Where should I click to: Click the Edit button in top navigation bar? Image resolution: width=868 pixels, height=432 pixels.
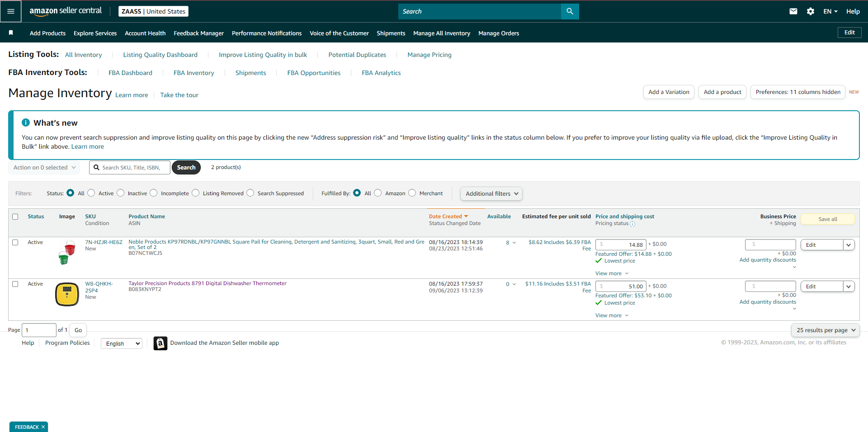coord(849,33)
